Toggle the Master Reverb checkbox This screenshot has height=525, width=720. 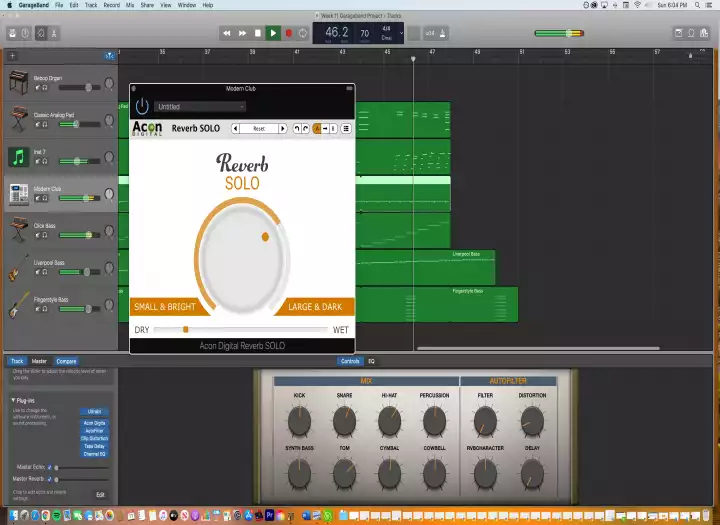[x=50, y=479]
